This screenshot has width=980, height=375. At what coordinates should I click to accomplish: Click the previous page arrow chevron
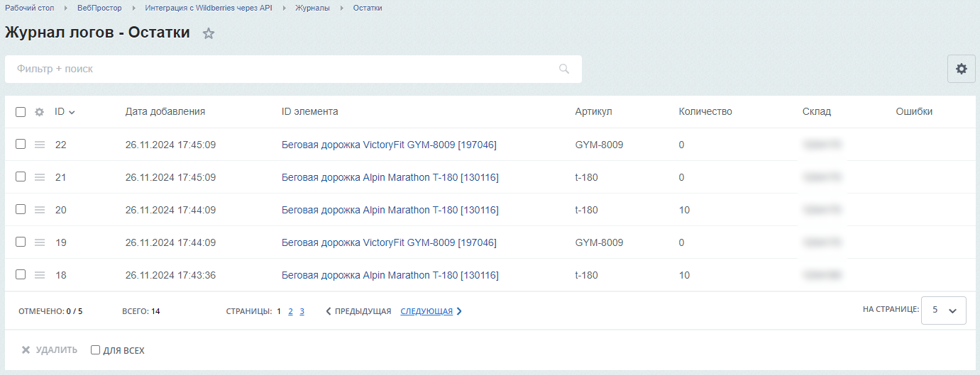(329, 311)
